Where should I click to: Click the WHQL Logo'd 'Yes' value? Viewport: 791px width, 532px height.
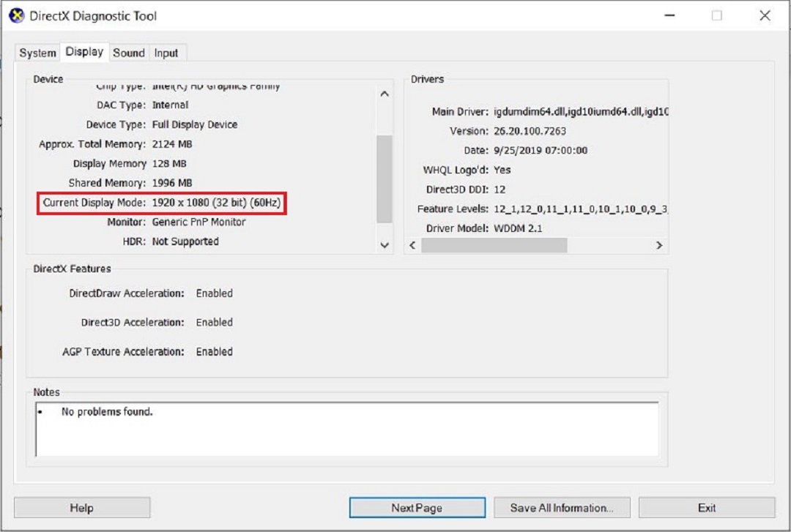click(x=502, y=170)
